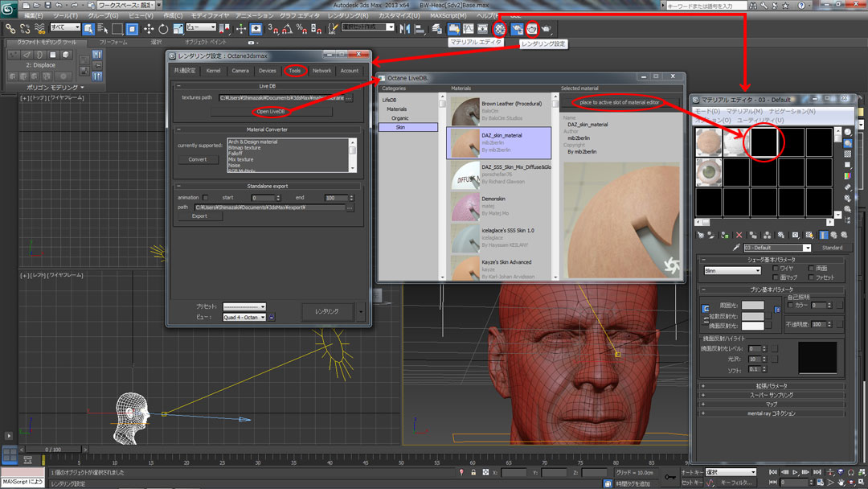Click the 拡散反射光 diffuse color swatch

point(752,315)
